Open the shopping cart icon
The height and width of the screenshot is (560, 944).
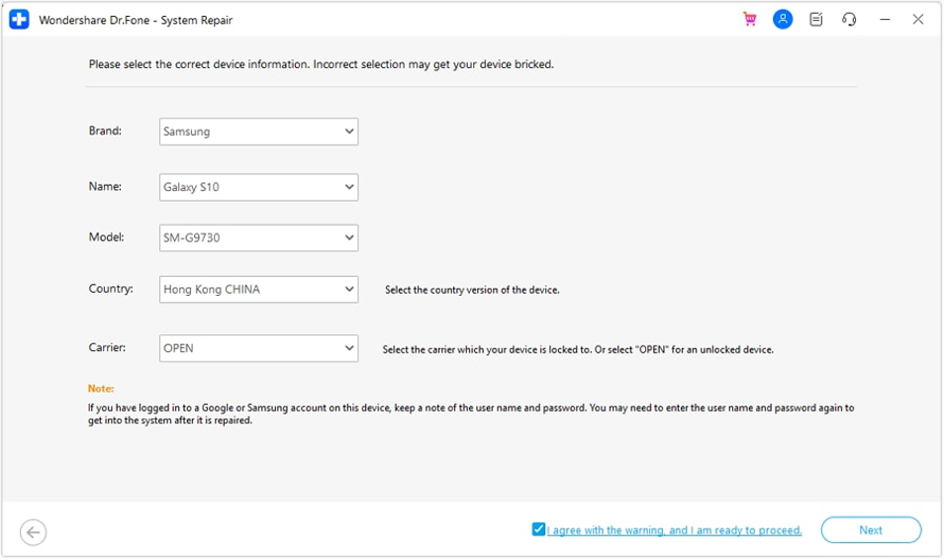click(x=749, y=19)
